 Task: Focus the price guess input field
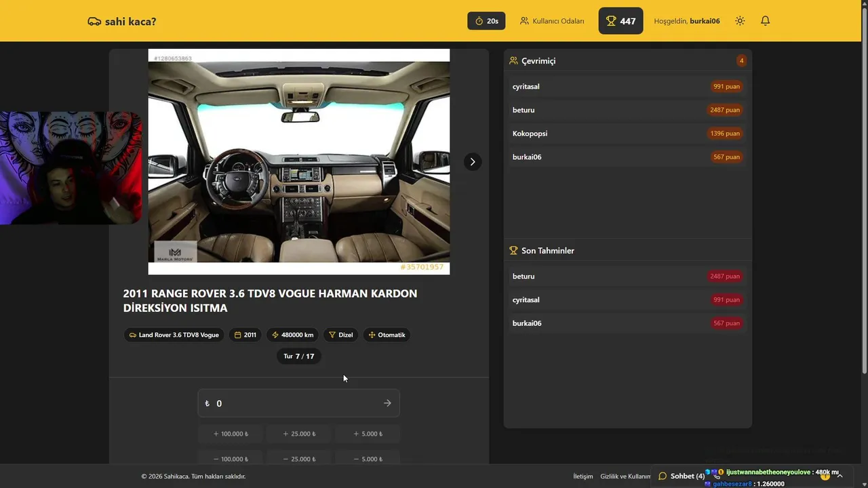[x=298, y=403]
